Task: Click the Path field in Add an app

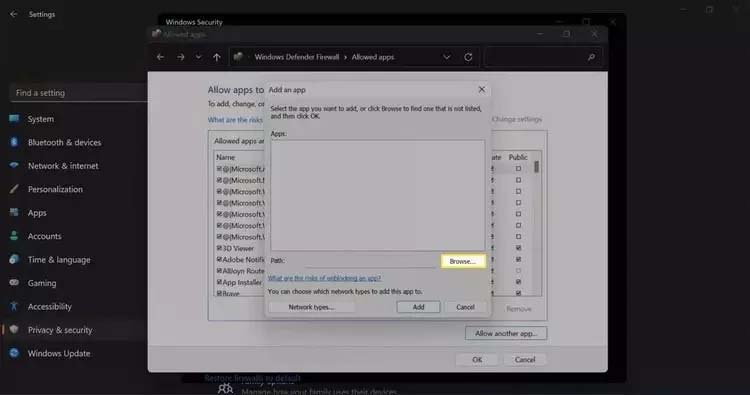Action: click(369, 261)
